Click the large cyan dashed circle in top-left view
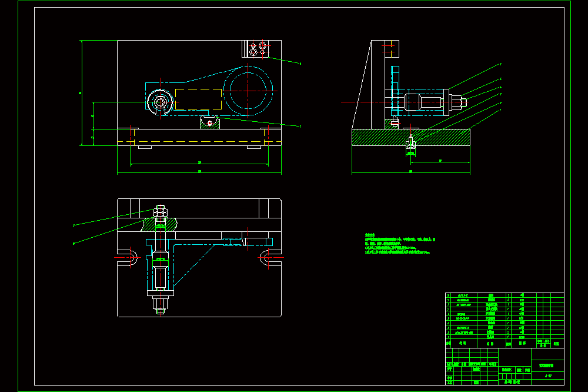Screen dimensions: 588x392 [248, 91]
